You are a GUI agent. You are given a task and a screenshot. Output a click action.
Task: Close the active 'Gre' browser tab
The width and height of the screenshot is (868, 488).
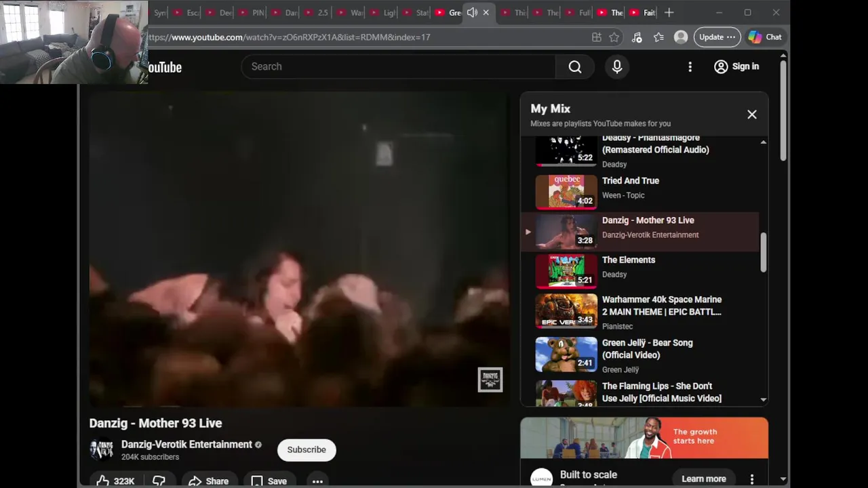[x=486, y=12]
